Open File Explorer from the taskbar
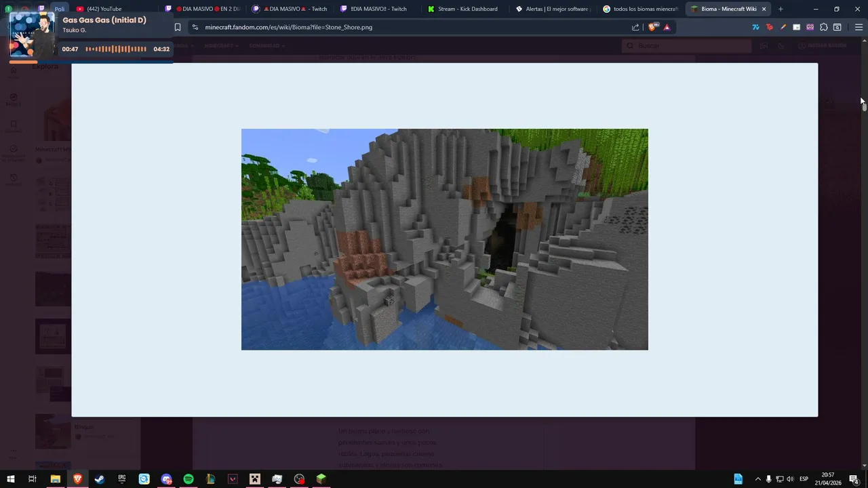The height and width of the screenshot is (488, 868). point(56,479)
